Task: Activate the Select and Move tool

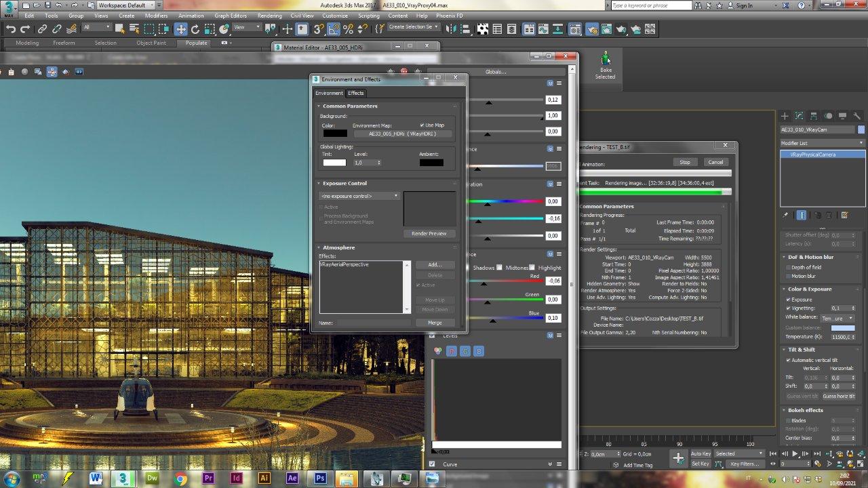Action: pos(180,29)
